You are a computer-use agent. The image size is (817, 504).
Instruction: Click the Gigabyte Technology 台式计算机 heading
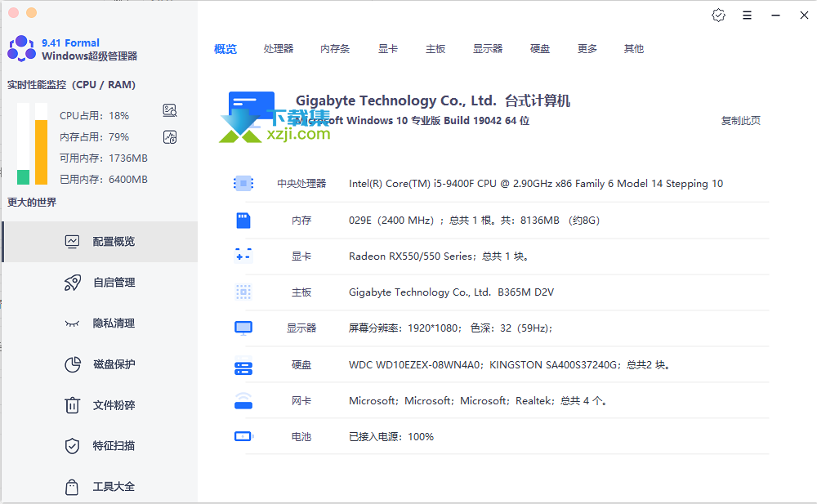tap(433, 100)
